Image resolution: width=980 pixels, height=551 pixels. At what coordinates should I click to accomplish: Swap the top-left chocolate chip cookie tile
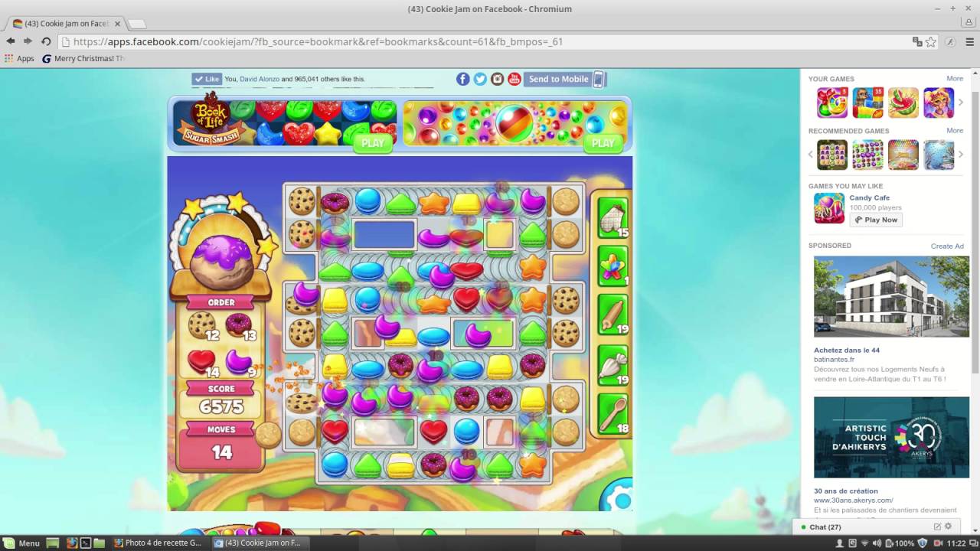click(x=302, y=201)
